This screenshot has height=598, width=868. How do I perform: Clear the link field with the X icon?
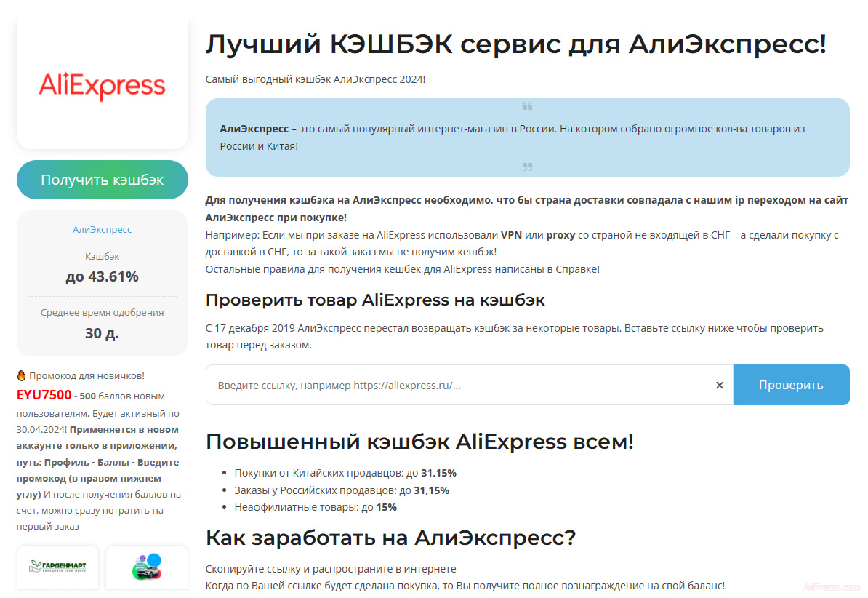(719, 385)
